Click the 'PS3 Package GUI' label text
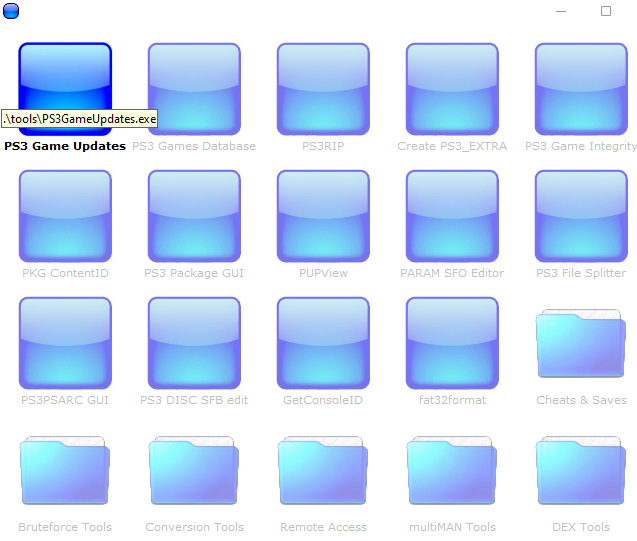This screenshot has width=637, height=541. [194, 273]
